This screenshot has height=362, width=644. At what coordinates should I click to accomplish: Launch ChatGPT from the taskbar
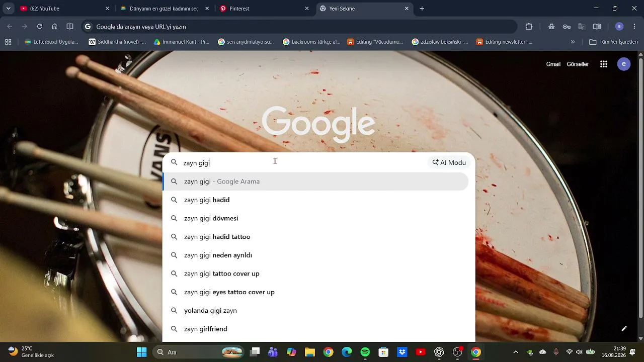439,352
